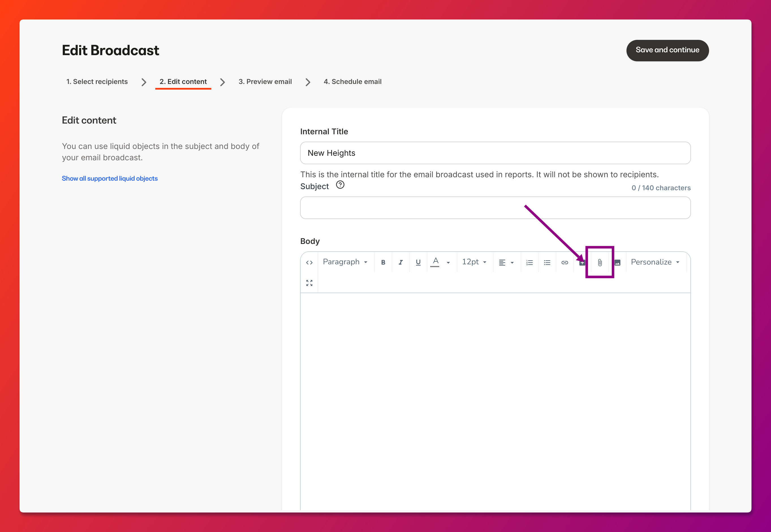Click the chevron after Preview email
Image resolution: width=771 pixels, height=532 pixels.
(308, 82)
